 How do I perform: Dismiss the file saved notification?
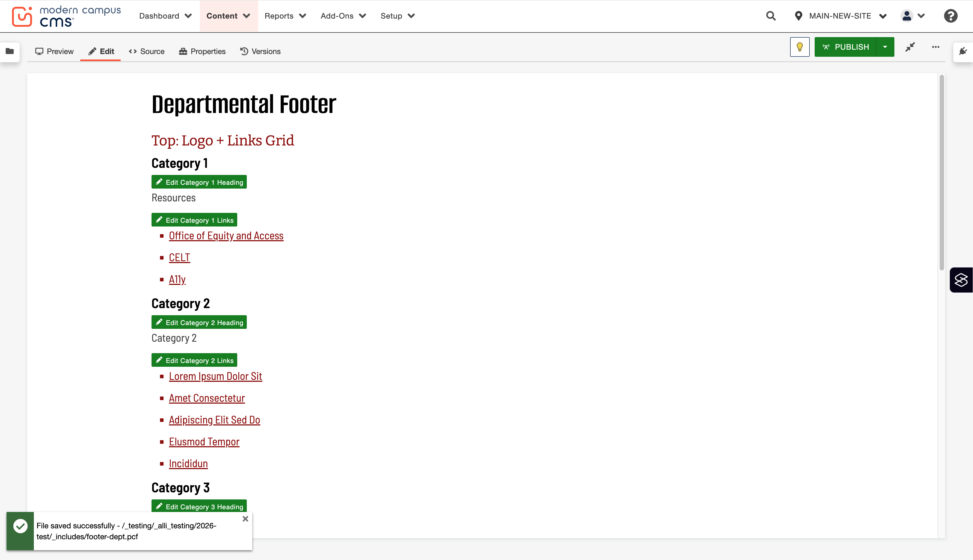tap(245, 519)
